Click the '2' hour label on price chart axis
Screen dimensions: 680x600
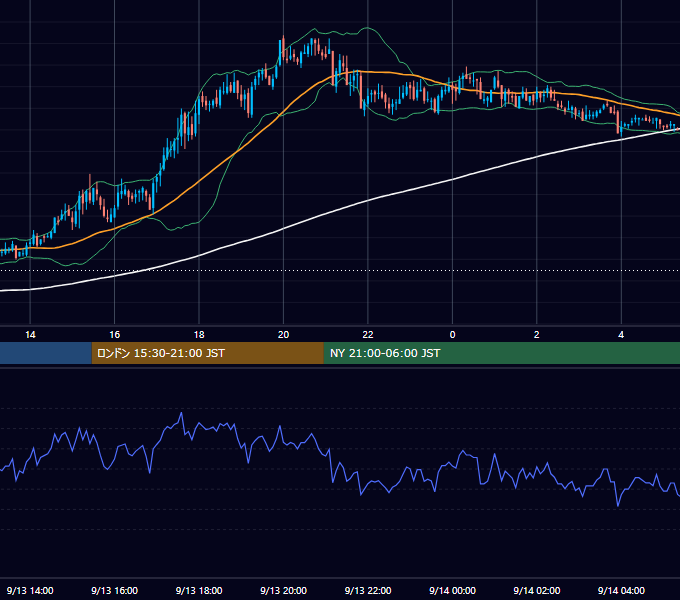point(536,335)
